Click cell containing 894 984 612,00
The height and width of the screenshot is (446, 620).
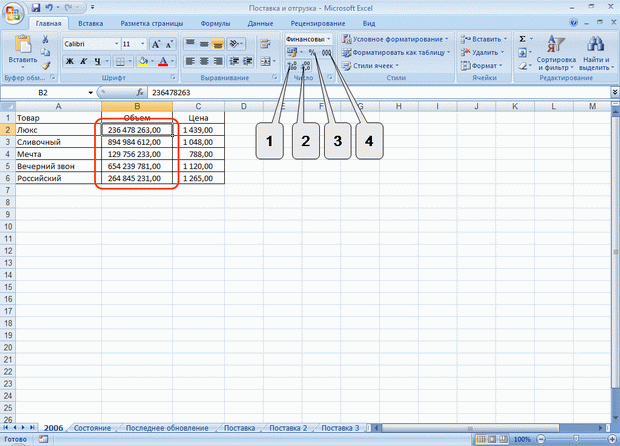[137, 142]
